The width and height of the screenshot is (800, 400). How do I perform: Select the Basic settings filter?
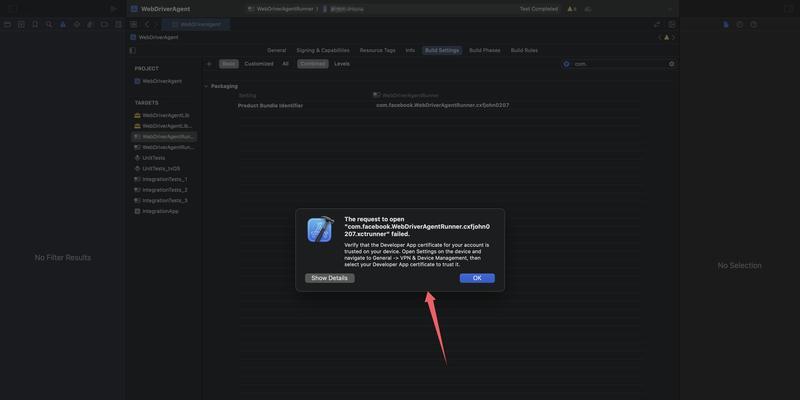229,64
